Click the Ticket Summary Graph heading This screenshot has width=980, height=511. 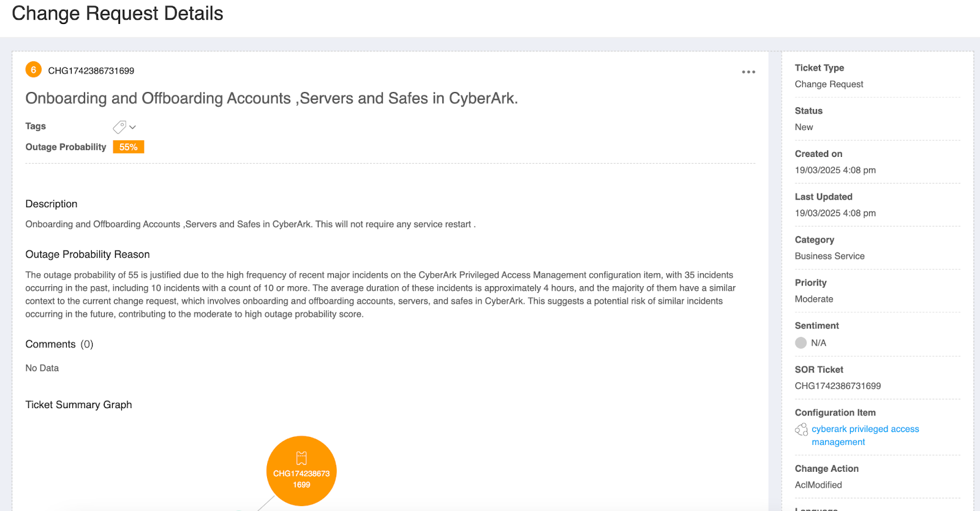(x=78, y=405)
